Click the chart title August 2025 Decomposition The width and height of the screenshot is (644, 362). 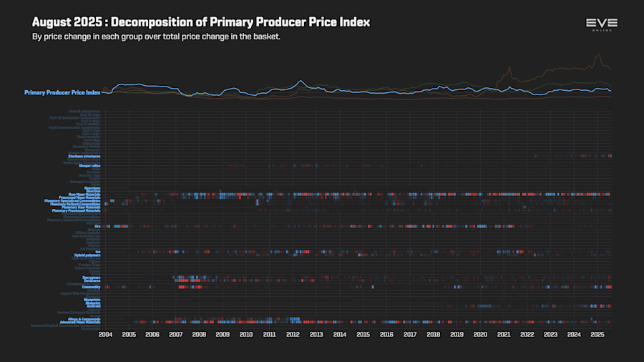pos(201,22)
